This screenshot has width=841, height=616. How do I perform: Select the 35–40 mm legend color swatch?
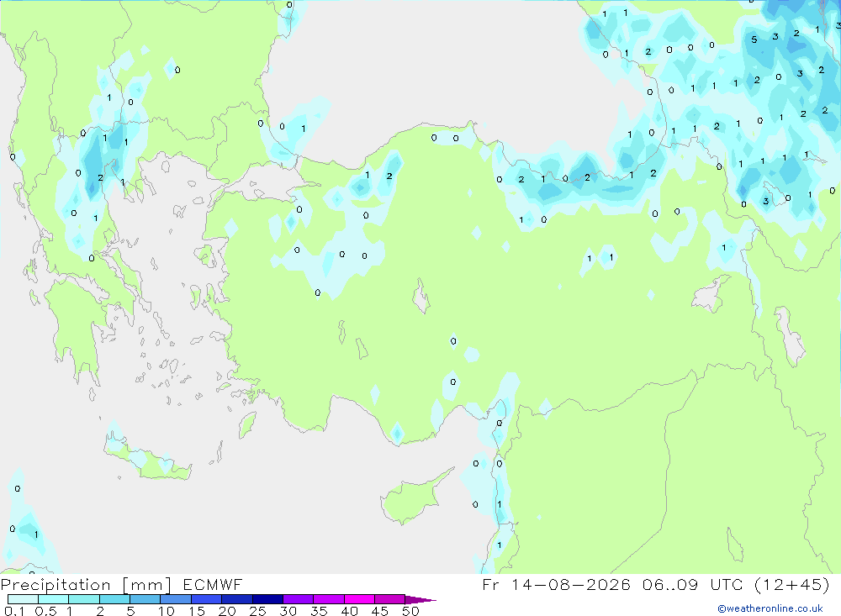click(x=329, y=599)
